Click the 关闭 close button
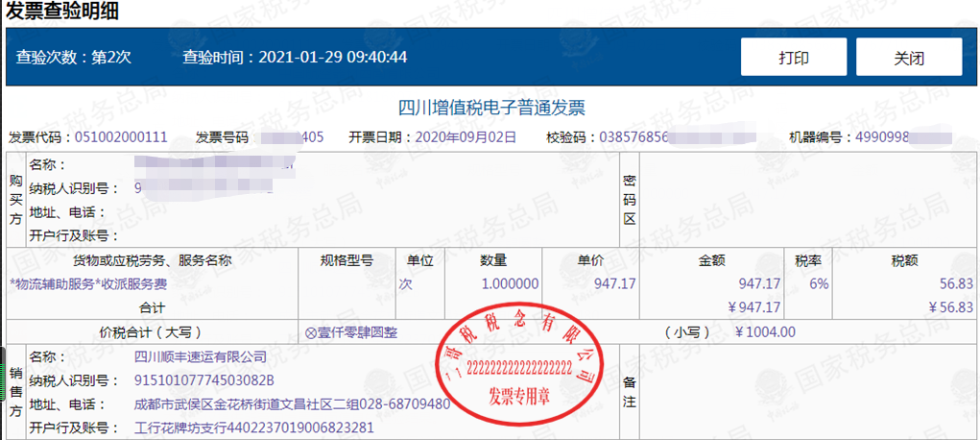 (909, 57)
